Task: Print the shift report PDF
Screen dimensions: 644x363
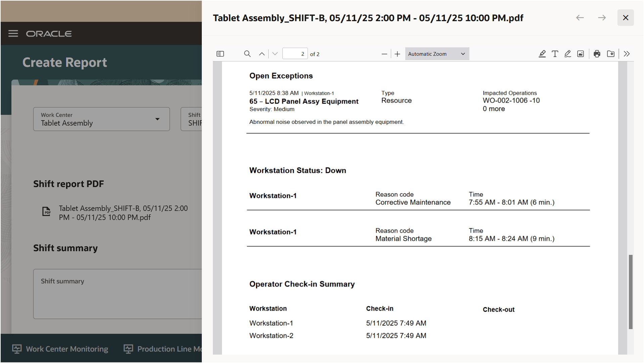Action: [x=597, y=54]
